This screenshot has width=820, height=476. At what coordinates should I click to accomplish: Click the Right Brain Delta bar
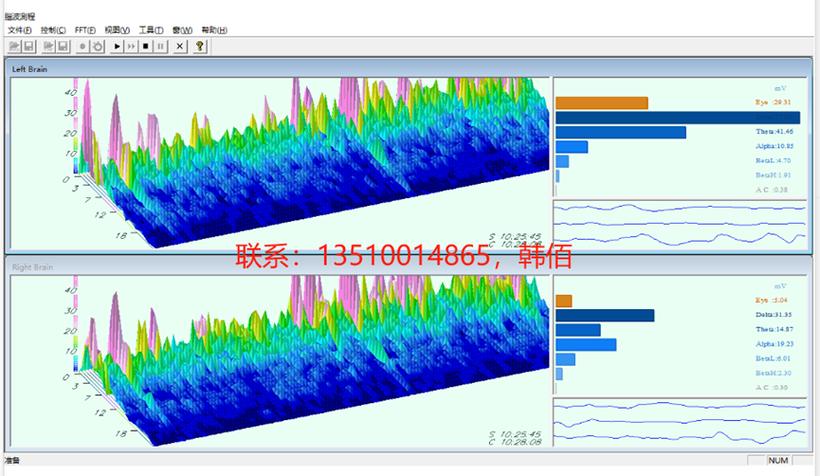(605, 315)
